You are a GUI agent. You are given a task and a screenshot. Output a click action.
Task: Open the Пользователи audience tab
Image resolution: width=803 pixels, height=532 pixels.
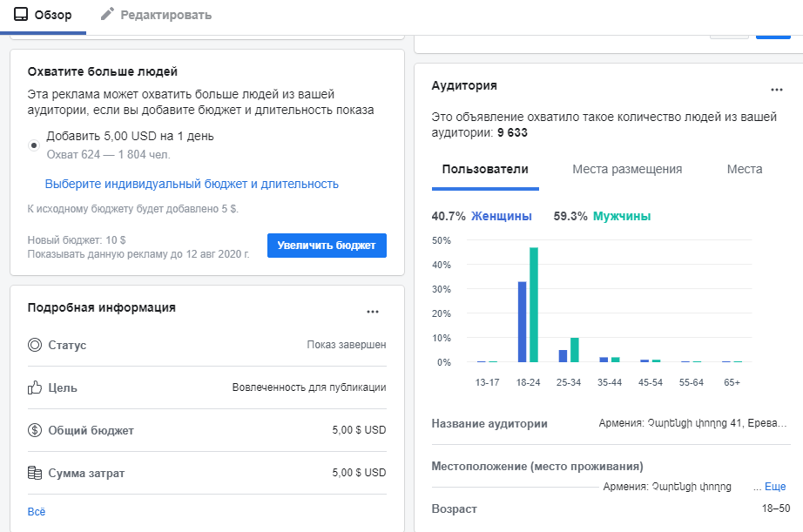click(485, 170)
